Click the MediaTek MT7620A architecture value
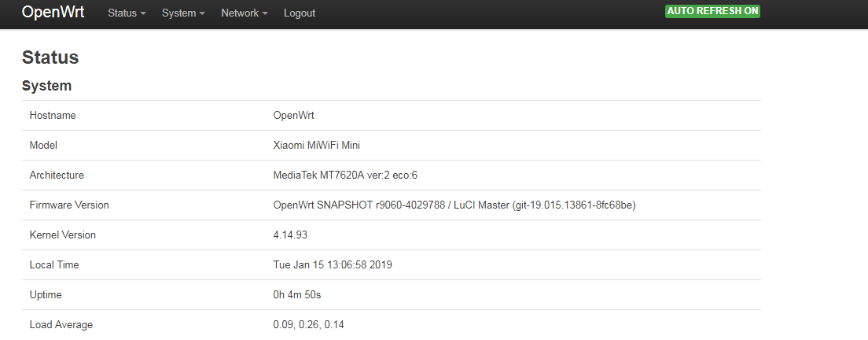 (350, 175)
